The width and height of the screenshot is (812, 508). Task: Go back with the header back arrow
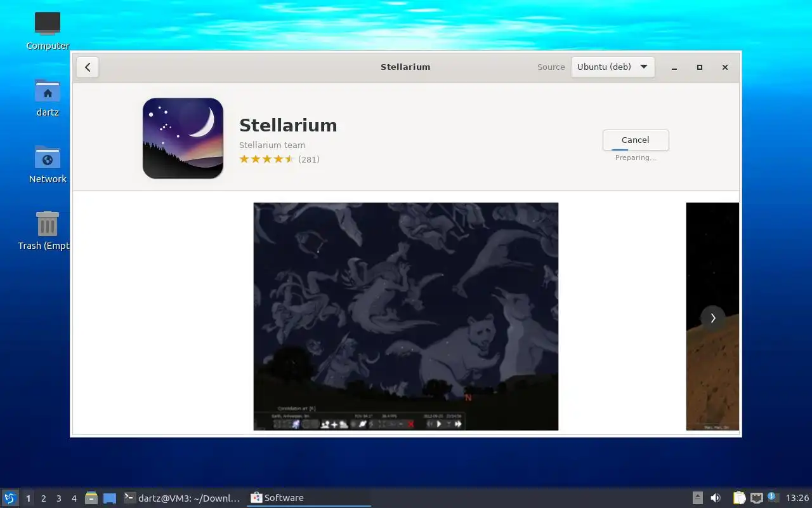tap(88, 67)
